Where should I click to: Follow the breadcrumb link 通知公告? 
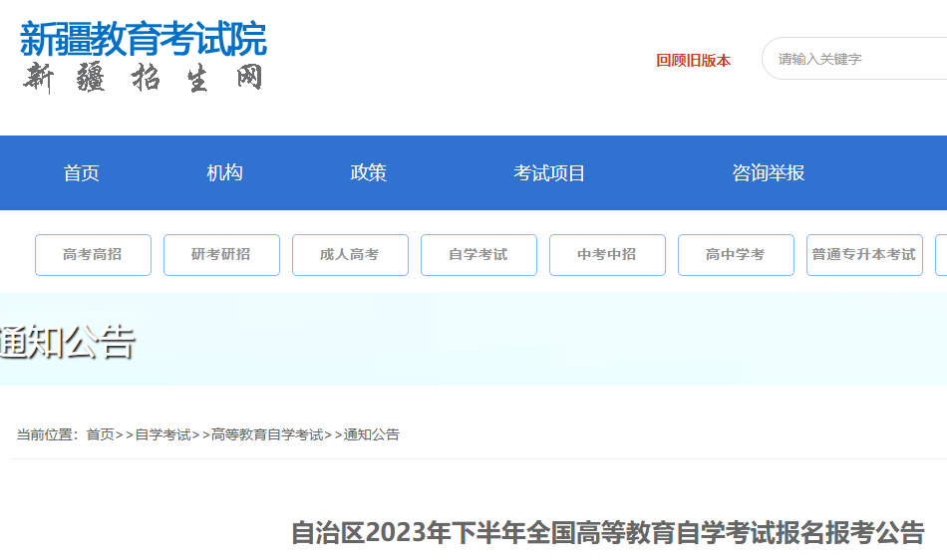(372, 434)
